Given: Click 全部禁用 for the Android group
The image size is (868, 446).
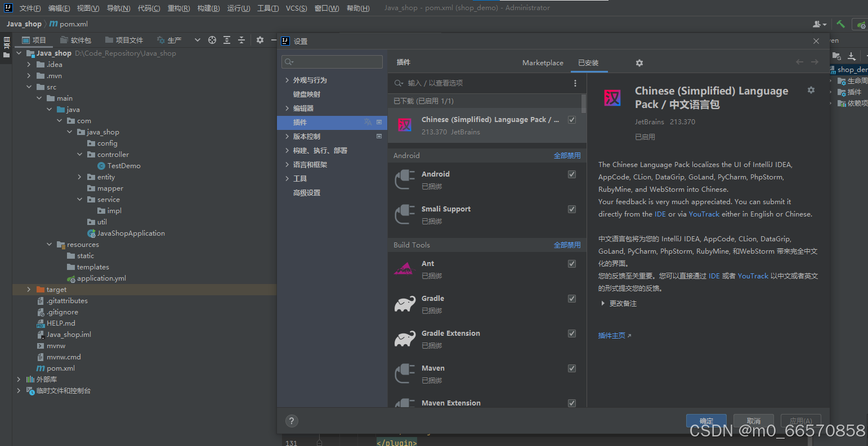Looking at the screenshot, I should click(567, 156).
